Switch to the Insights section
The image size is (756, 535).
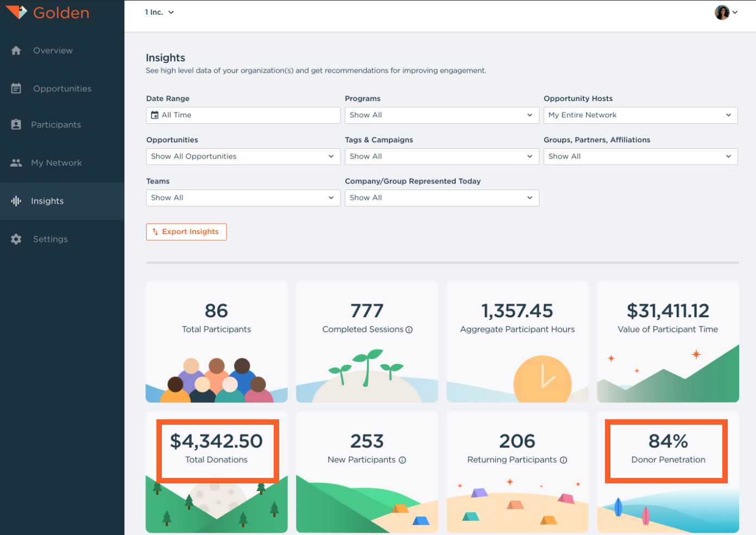pyautogui.click(x=47, y=200)
